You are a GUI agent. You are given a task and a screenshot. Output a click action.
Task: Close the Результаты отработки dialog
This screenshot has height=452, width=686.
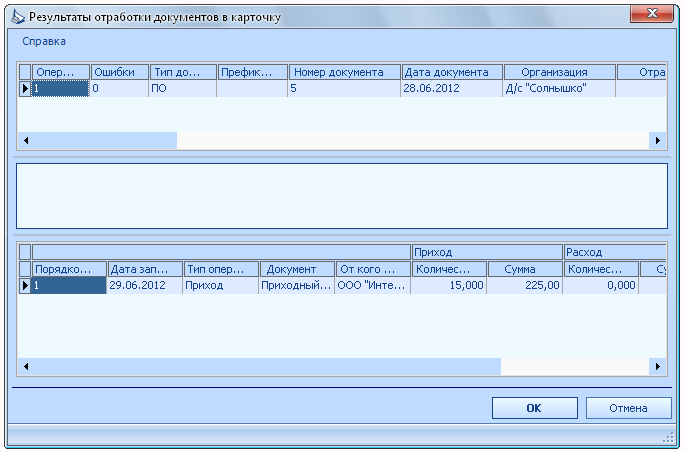pyautogui.click(x=651, y=13)
